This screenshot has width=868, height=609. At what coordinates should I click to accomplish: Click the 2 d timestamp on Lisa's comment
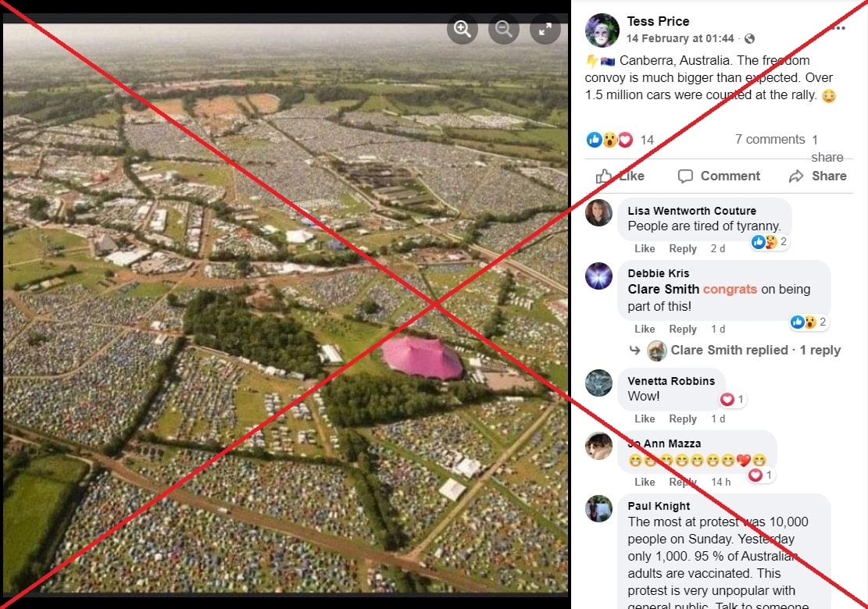point(718,248)
